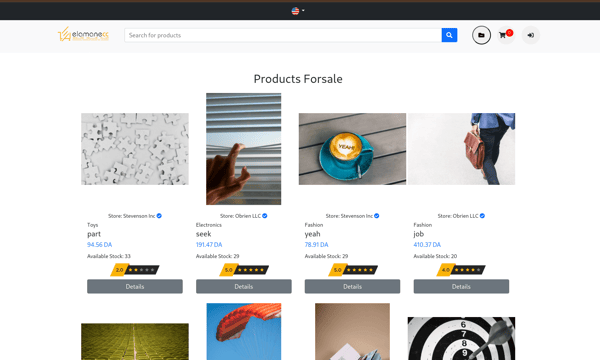Click the price 94.56 DA

pyautogui.click(x=99, y=244)
